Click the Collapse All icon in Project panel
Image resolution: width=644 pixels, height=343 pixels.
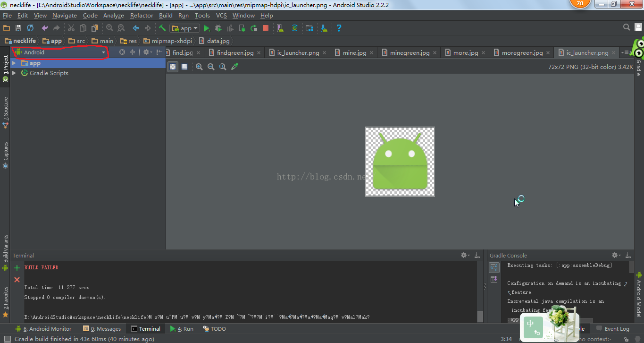(133, 52)
